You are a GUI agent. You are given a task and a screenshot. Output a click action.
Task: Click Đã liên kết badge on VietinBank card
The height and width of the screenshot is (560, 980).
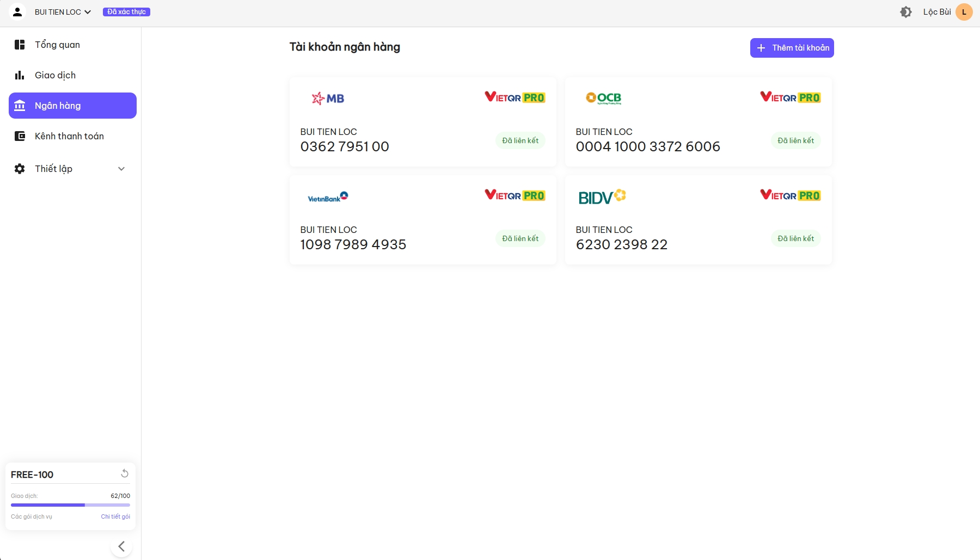(x=520, y=238)
